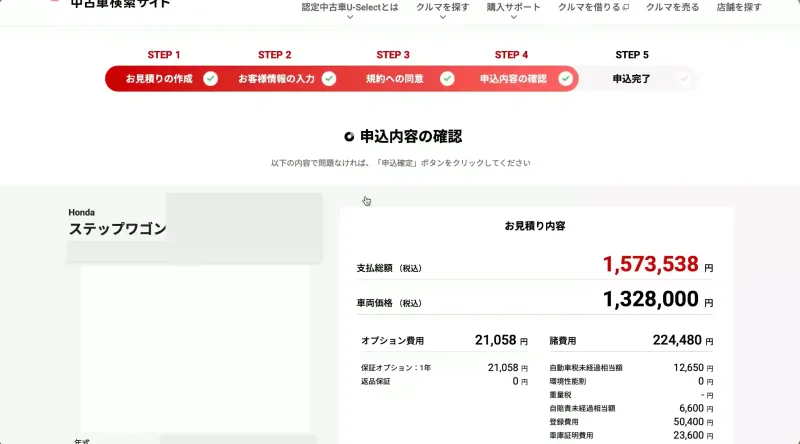Click the 重量税 row label

[560, 395]
